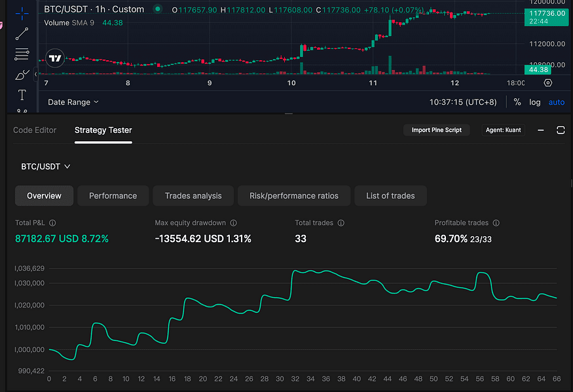Select the brush drawing tool
Screen dimensions: 573x392
22,74
